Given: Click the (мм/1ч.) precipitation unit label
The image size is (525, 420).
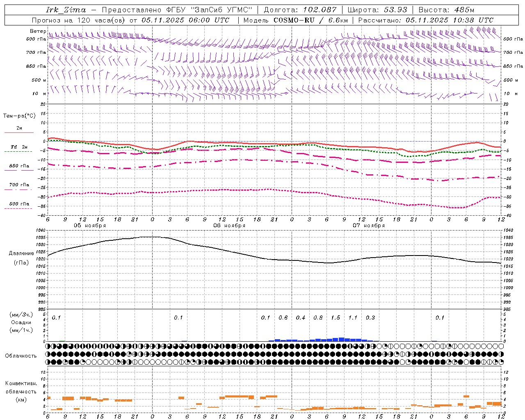Looking at the screenshot, I should [x=21, y=330].
